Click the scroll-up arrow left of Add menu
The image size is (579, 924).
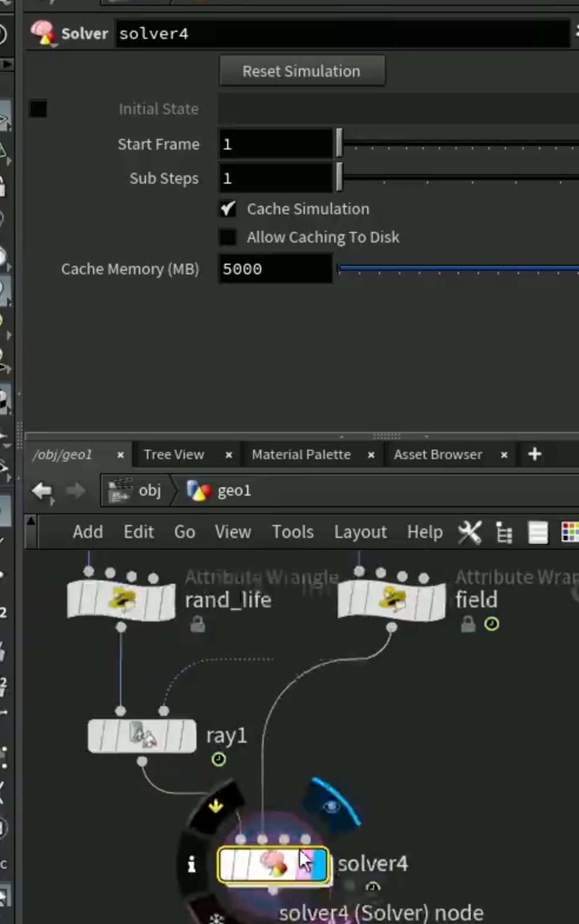pos(31,521)
